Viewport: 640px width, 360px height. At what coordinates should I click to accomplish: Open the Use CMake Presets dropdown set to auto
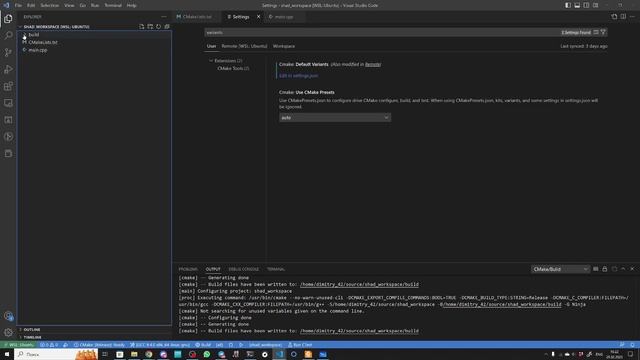[x=335, y=118]
